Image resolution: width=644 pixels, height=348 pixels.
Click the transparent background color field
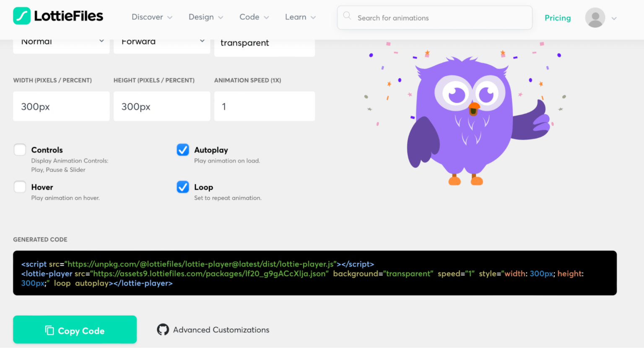point(264,42)
